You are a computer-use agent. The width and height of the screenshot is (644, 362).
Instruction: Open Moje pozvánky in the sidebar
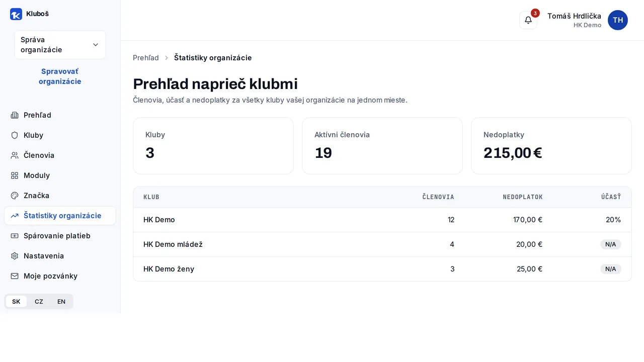click(60, 276)
